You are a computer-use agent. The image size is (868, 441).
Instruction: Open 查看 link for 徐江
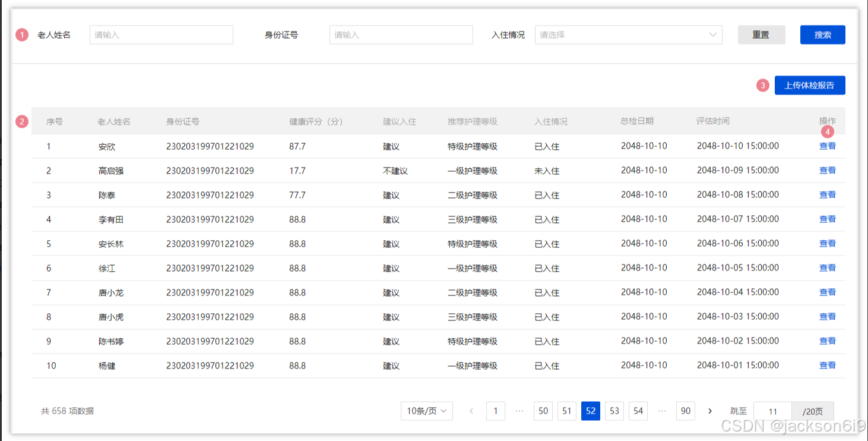[x=828, y=267]
